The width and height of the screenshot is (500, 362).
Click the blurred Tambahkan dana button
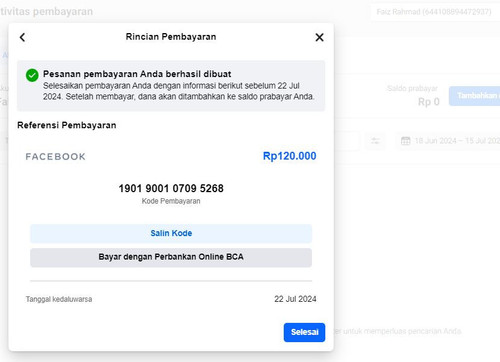tap(475, 96)
